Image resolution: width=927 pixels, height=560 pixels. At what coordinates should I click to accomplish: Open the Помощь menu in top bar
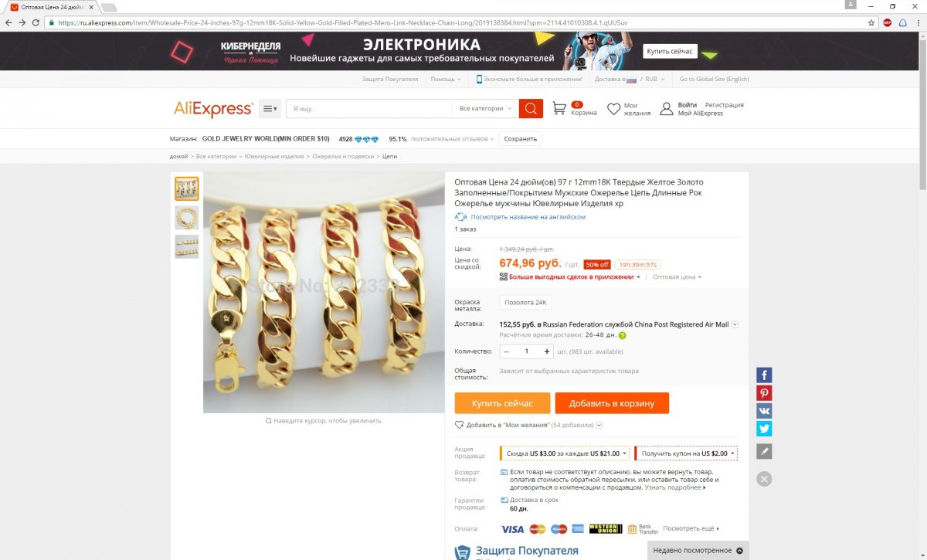tap(445, 79)
